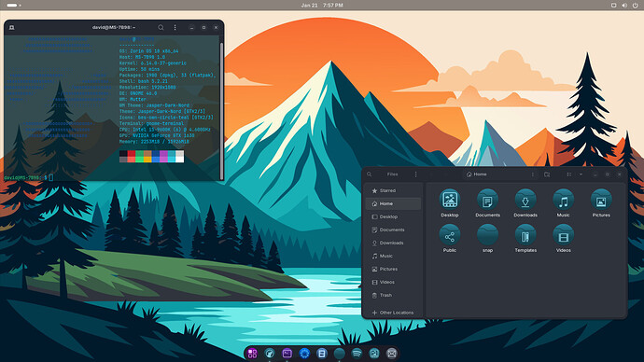Expand the view options dropdown arrow
The width and height of the screenshot is (644, 362).
(x=581, y=174)
